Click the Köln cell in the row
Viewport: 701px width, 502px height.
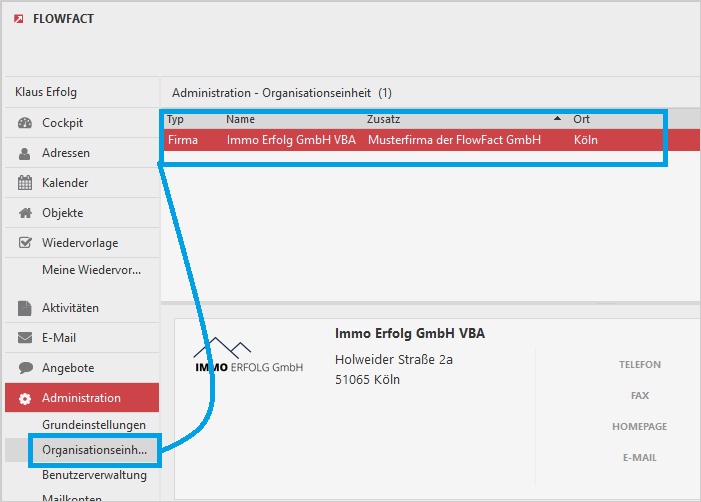[586, 140]
